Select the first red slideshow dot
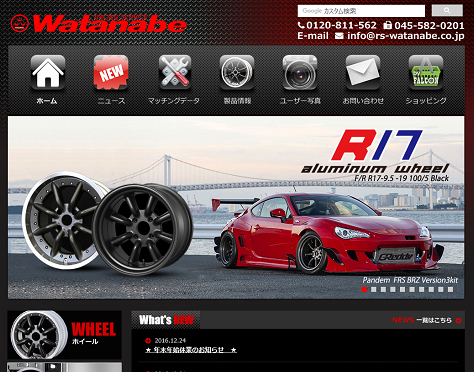Image resolution: width=474 pixels, height=372 pixels. [364, 289]
